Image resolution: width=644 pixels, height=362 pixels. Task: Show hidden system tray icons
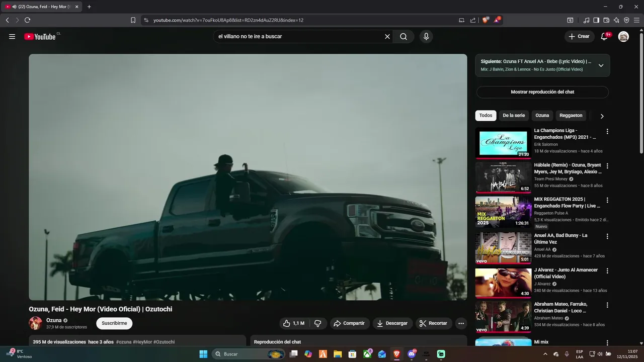[x=546, y=354]
